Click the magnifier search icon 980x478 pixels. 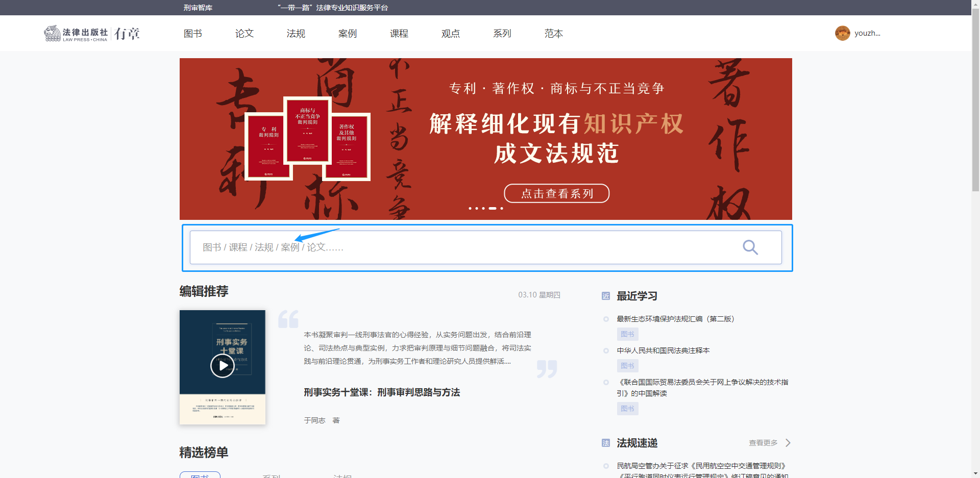point(750,247)
